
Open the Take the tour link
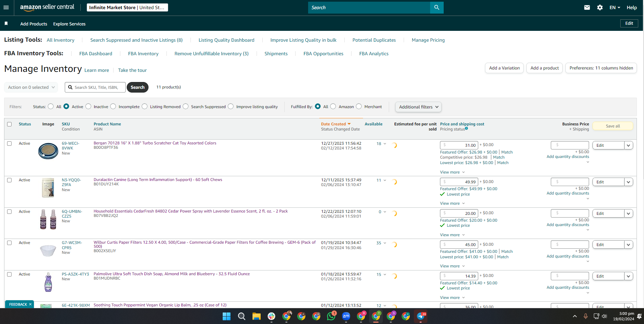point(132,70)
